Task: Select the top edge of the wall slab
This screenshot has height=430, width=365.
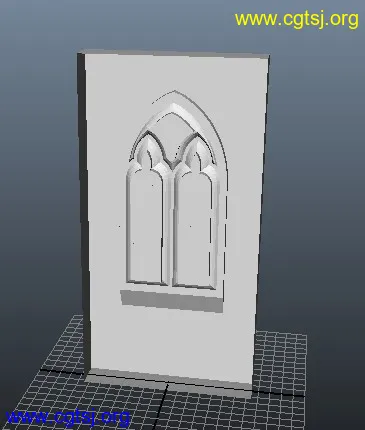Action: click(x=173, y=54)
